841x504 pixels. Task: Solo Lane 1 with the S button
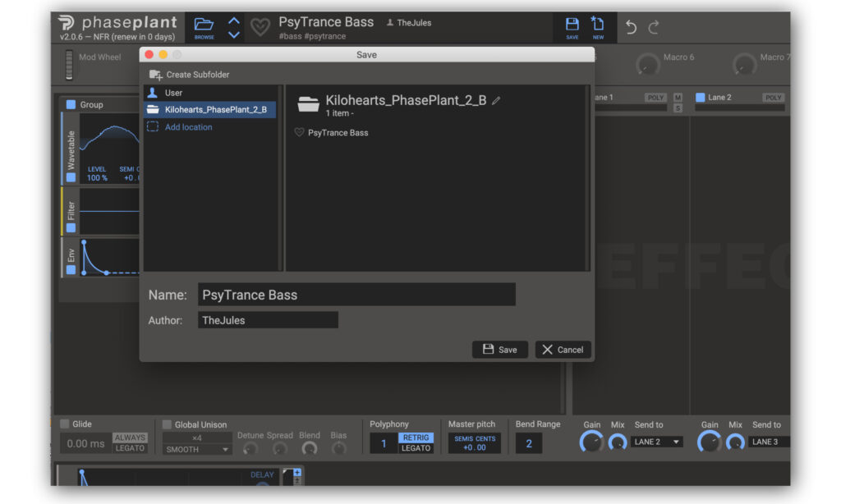tap(678, 108)
